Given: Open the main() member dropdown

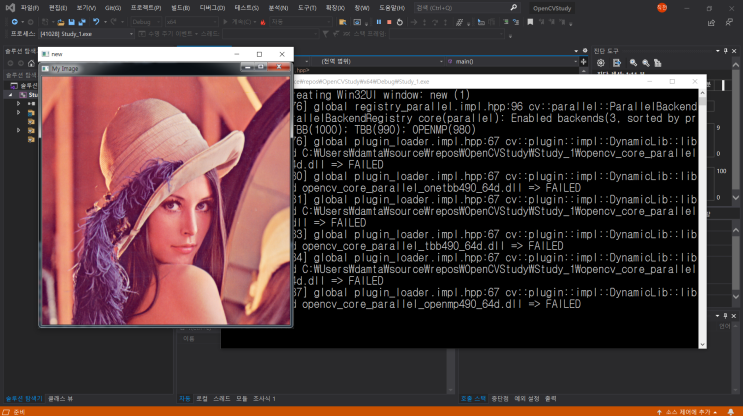Looking at the screenshot, I should [512, 62].
